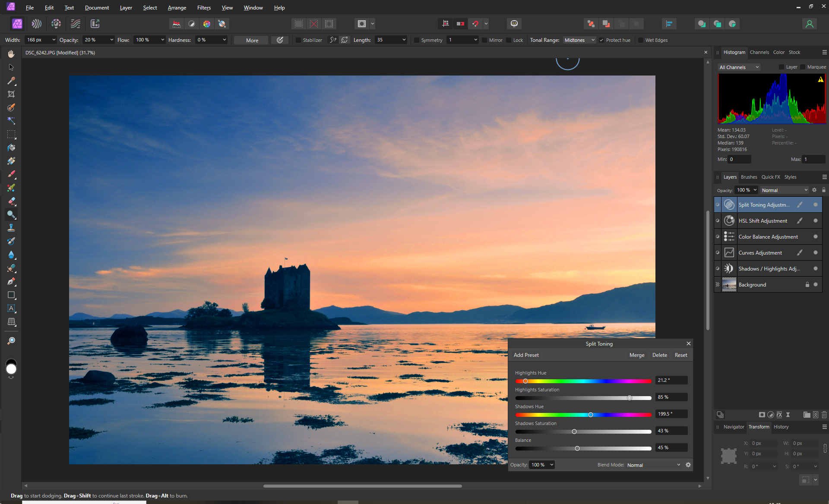Switch to the Liquify Persona

click(37, 24)
